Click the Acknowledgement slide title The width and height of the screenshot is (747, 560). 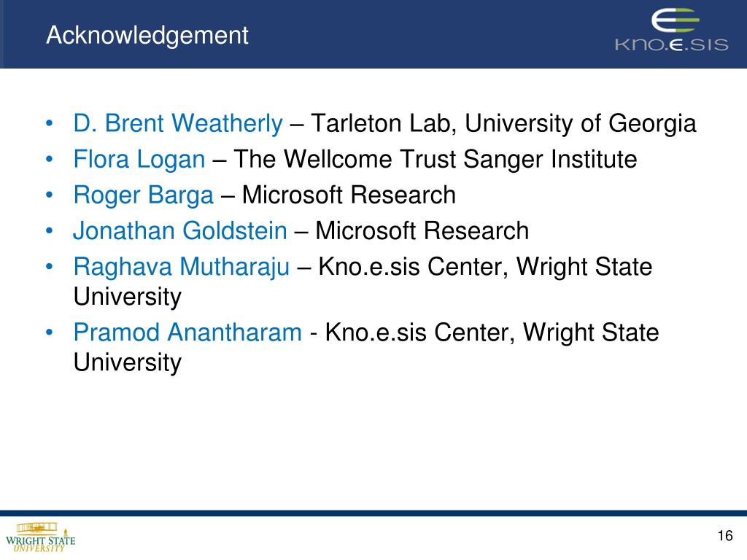coord(147,35)
